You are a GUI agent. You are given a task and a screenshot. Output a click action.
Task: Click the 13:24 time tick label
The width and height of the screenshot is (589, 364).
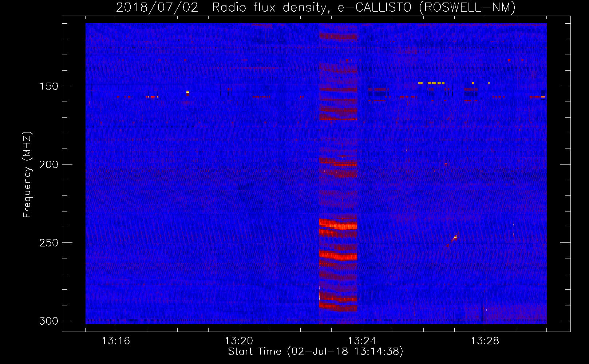click(x=362, y=341)
